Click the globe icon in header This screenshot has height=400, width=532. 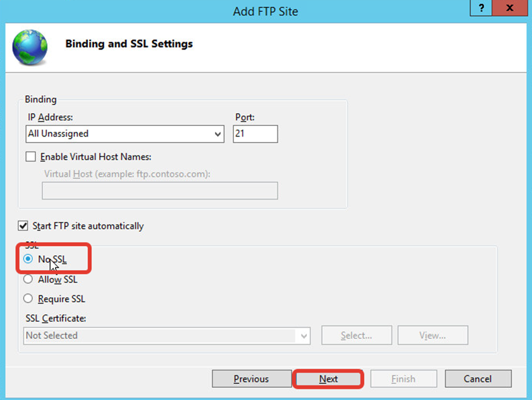pyautogui.click(x=30, y=47)
